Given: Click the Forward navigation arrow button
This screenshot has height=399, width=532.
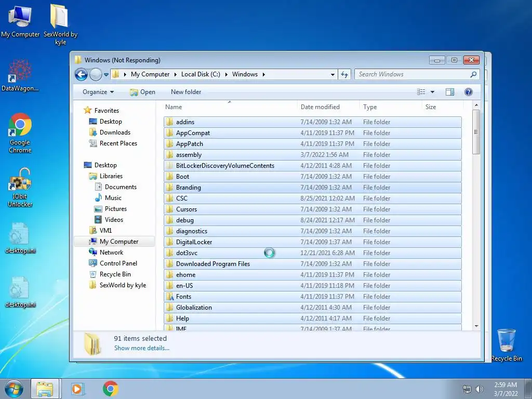Looking at the screenshot, I should pos(96,74).
